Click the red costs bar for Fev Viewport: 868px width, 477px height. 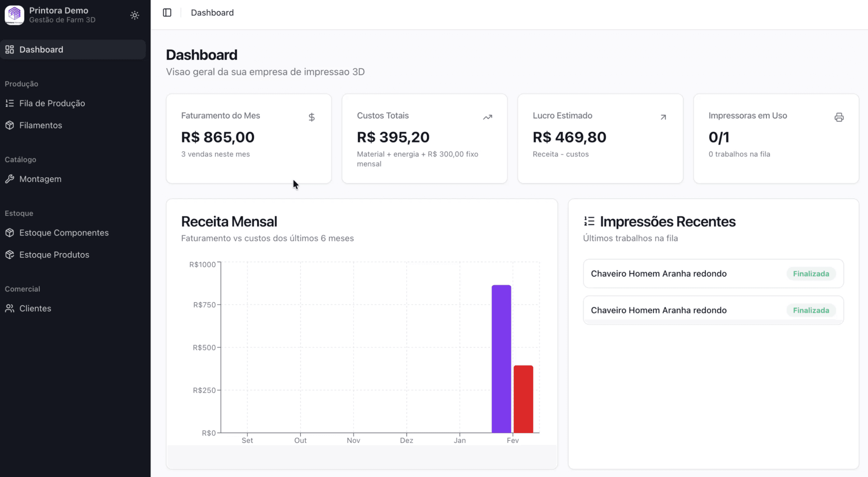[523, 399]
